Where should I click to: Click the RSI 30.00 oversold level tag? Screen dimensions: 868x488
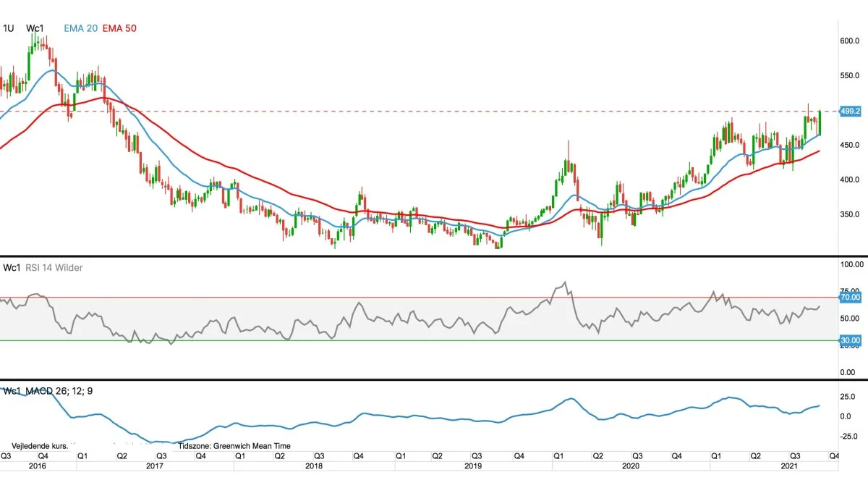[850, 340]
